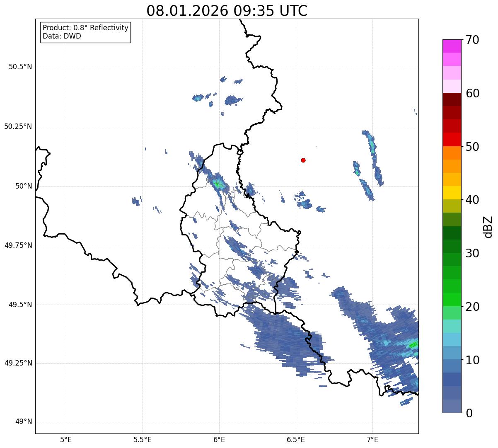The width and height of the screenshot is (498, 448).
Task: Click the bright red colorbar swatch below 50 dBZ
Action: click(452, 140)
